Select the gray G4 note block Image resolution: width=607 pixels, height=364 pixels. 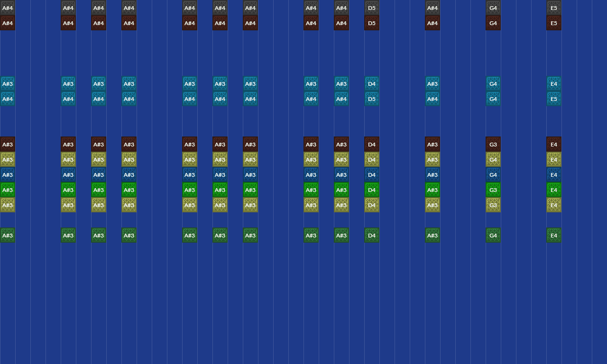(x=493, y=8)
